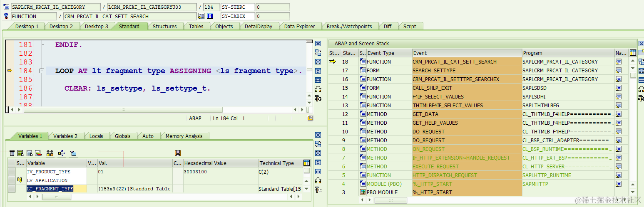Open column layout icon in variables table header
The height and width of the screenshot is (207, 644).
307,163
